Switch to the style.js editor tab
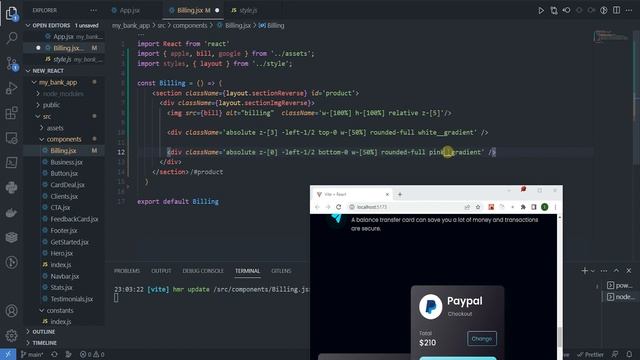 point(248,10)
